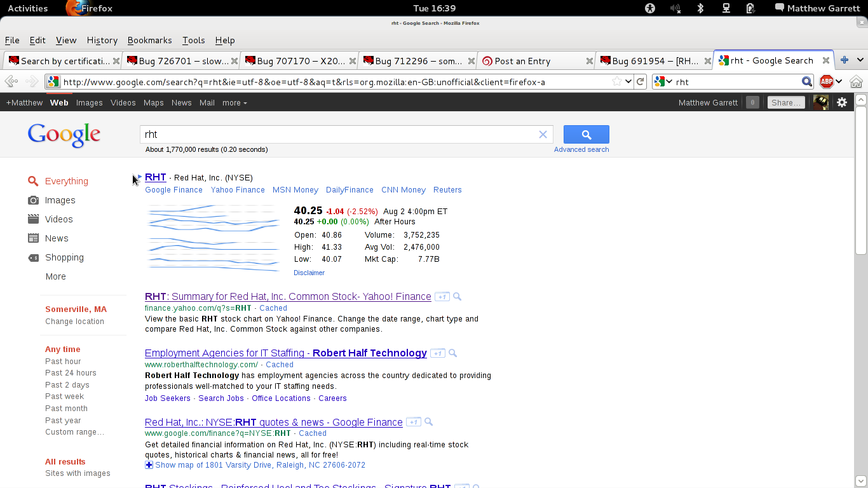
Task: Click Bluetooth icon in top panel
Action: [700, 8]
